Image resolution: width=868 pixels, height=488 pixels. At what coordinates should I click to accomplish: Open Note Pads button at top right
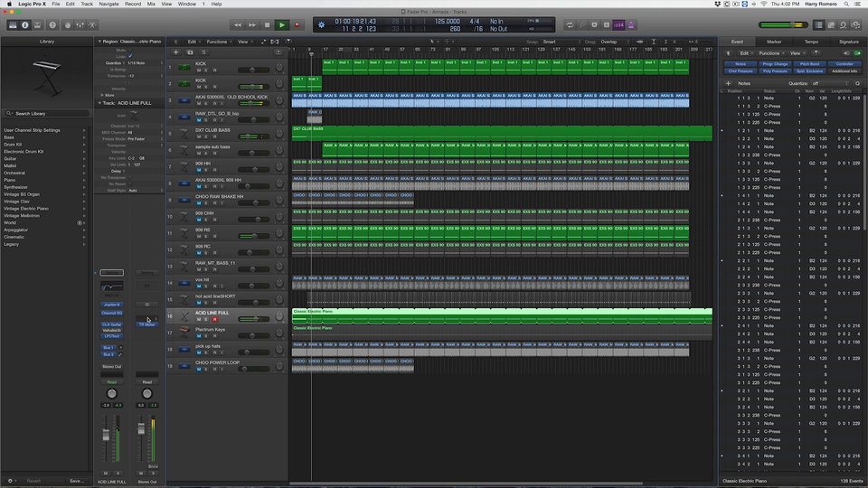pos(831,25)
